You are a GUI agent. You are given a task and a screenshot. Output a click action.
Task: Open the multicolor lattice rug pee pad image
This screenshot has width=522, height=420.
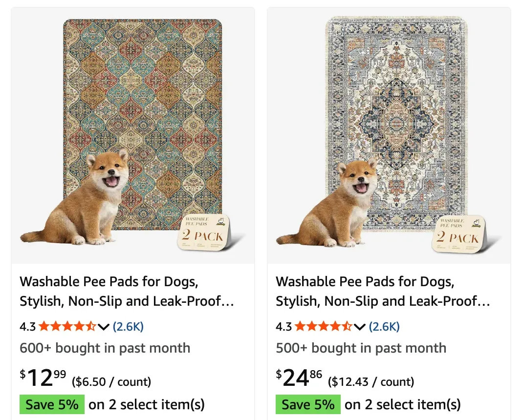133,135
